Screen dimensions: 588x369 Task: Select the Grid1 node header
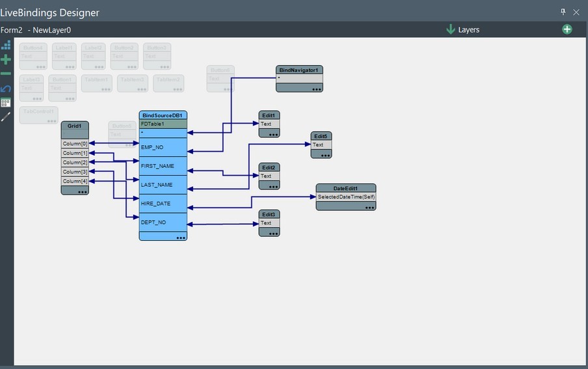tap(75, 126)
